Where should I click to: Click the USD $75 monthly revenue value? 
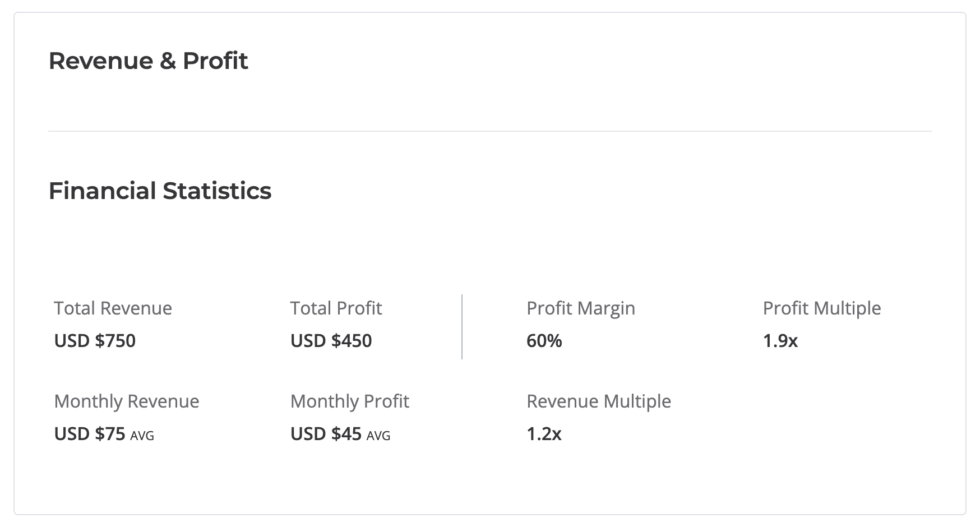tap(90, 434)
